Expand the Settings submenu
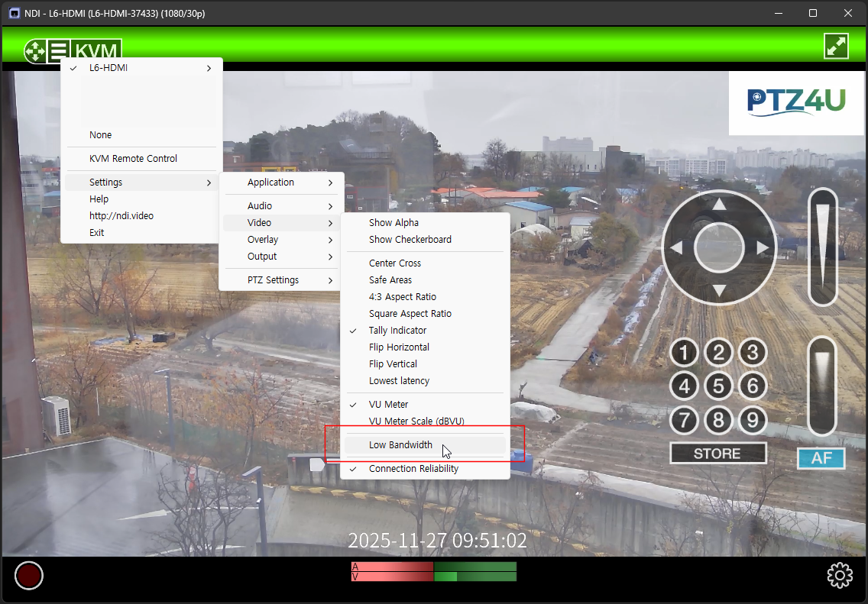The width and height of the screenshot is (868, 604). [141, 182]
